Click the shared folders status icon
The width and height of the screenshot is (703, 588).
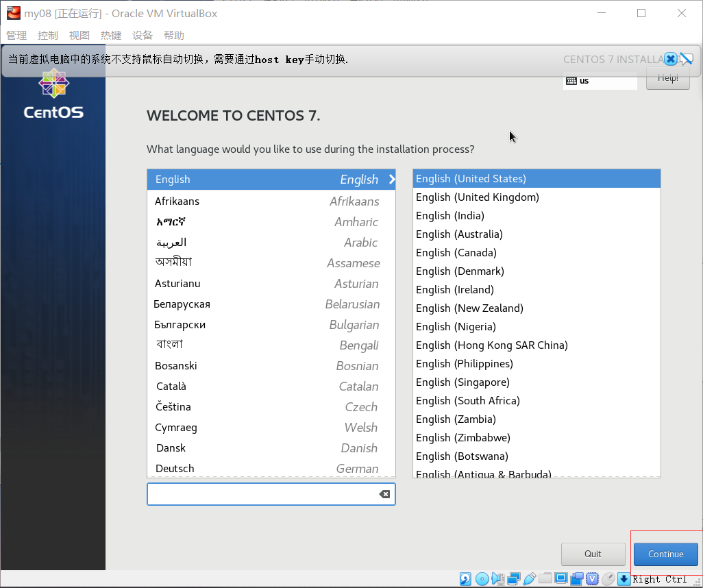click(x=545, y=578)
